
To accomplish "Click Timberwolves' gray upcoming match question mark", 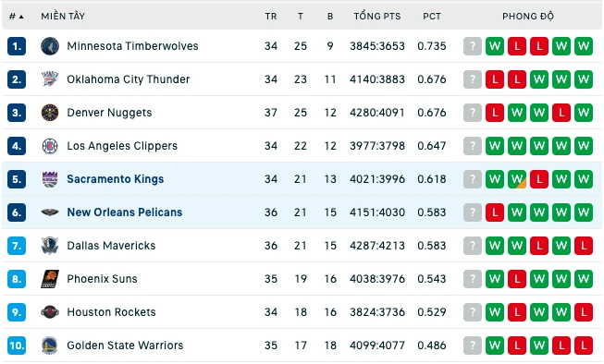I will point(473,46).
